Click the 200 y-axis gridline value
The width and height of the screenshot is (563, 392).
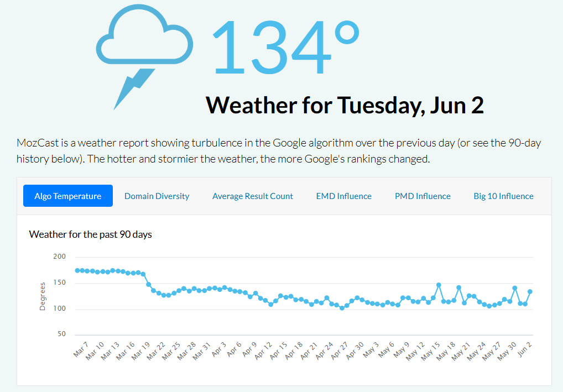point(60,257)
